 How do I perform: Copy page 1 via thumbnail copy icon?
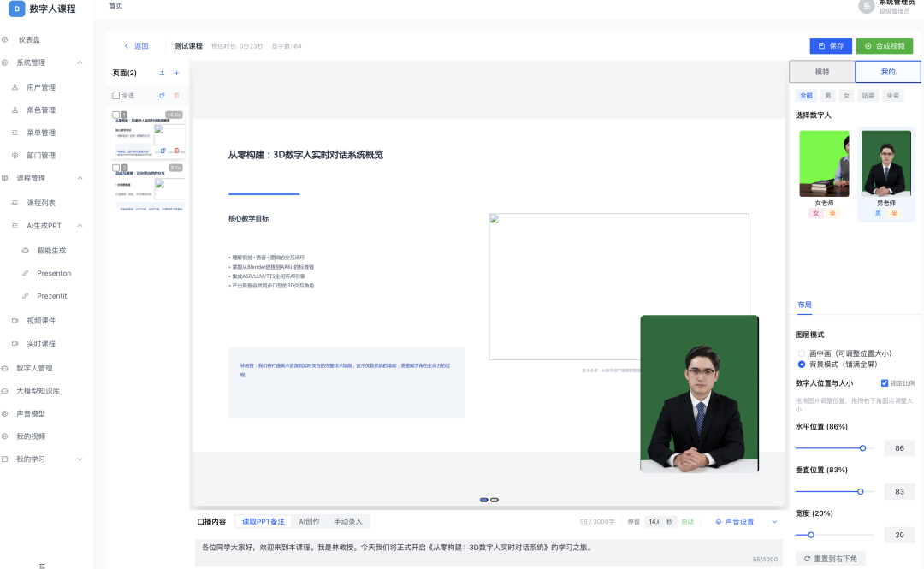coord(163,151)
